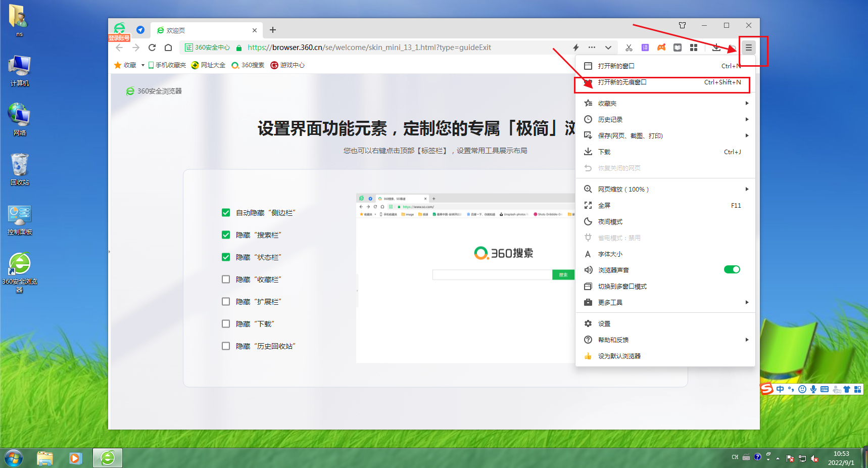Check 隐藏“历史回收站” checkbox
The image size is (868, 468).
coord(226,346)
